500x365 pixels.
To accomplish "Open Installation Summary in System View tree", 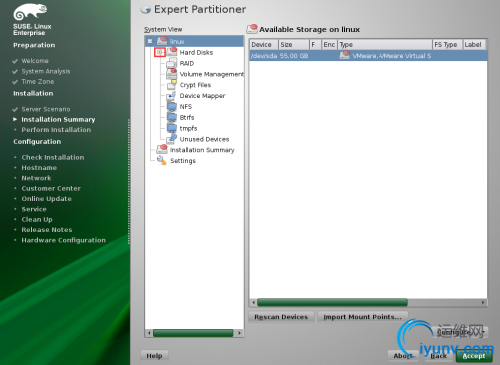I will pos(202,150).
